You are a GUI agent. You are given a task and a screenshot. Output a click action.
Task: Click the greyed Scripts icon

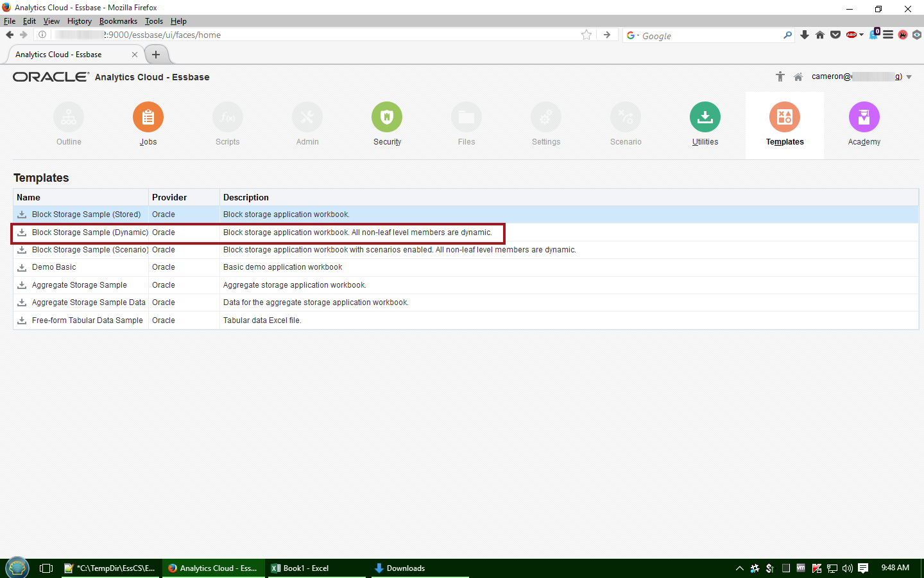pyautogui.click(x=228, y=118)
